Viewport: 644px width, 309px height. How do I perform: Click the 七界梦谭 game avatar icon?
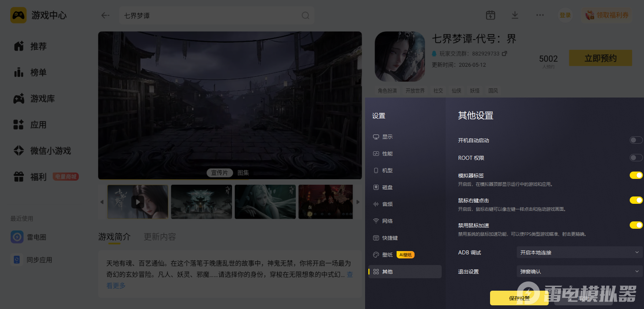[400, 56]
